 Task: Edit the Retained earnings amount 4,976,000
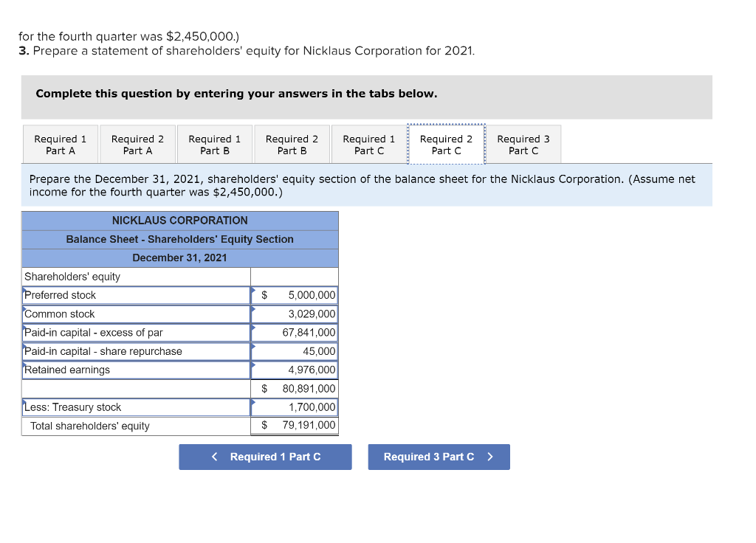click(295, 370)
